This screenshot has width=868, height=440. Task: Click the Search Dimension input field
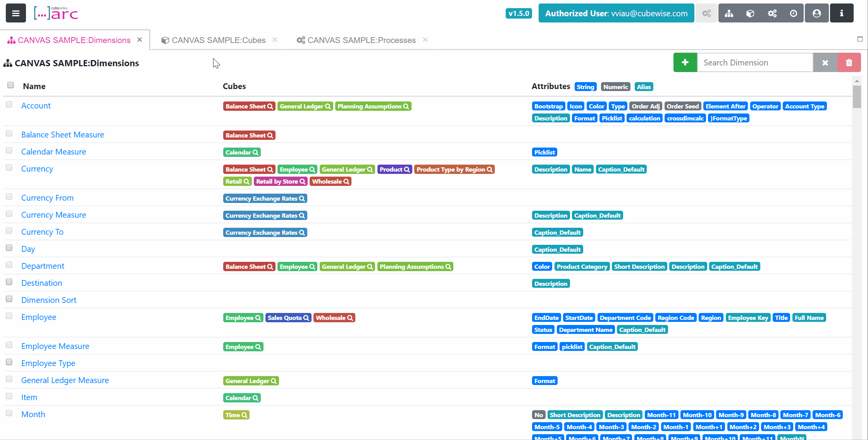(x=754, y=63)
